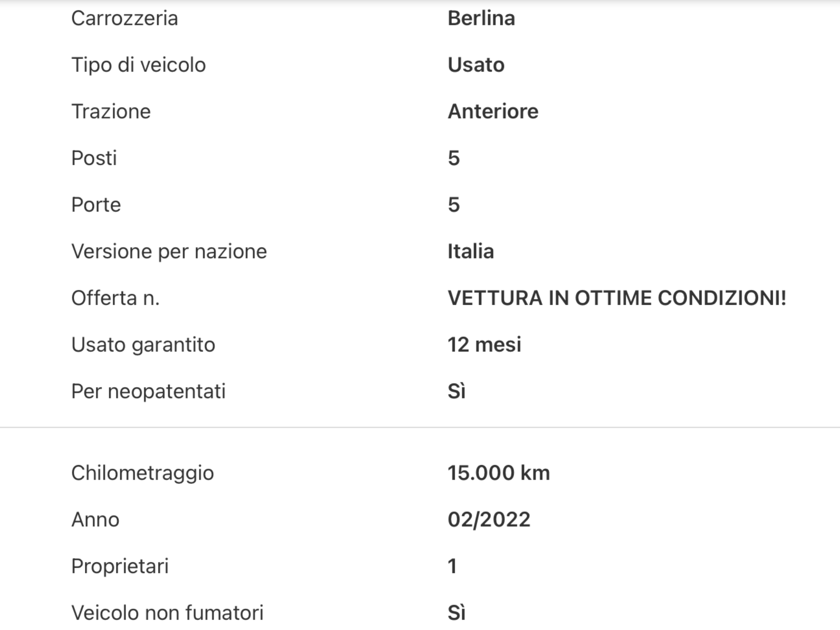Click the Trazione label
The height and width of the screenshot is (630, 840).
[111, 112]
